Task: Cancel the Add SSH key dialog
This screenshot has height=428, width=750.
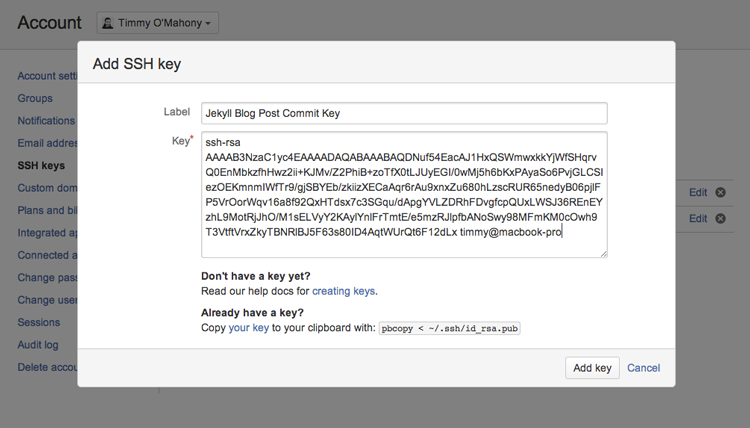Action: tap(643, 368)
